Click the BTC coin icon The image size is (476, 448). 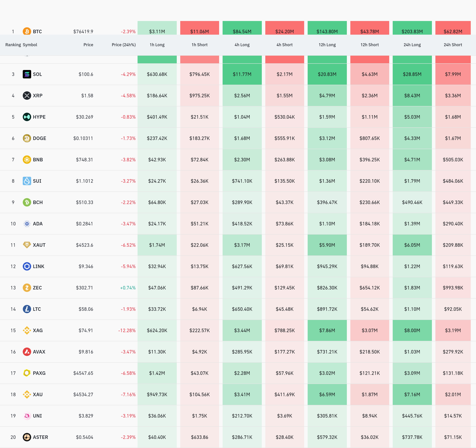tap(27, 31)
